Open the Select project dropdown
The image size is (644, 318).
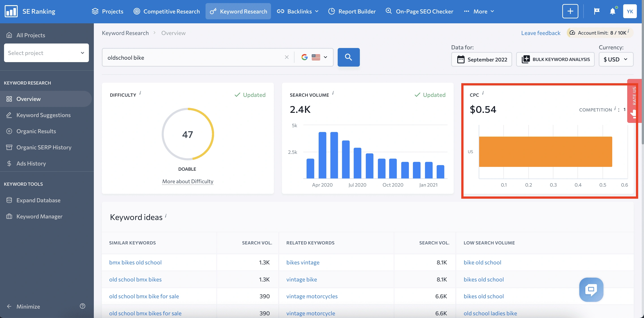46,53
